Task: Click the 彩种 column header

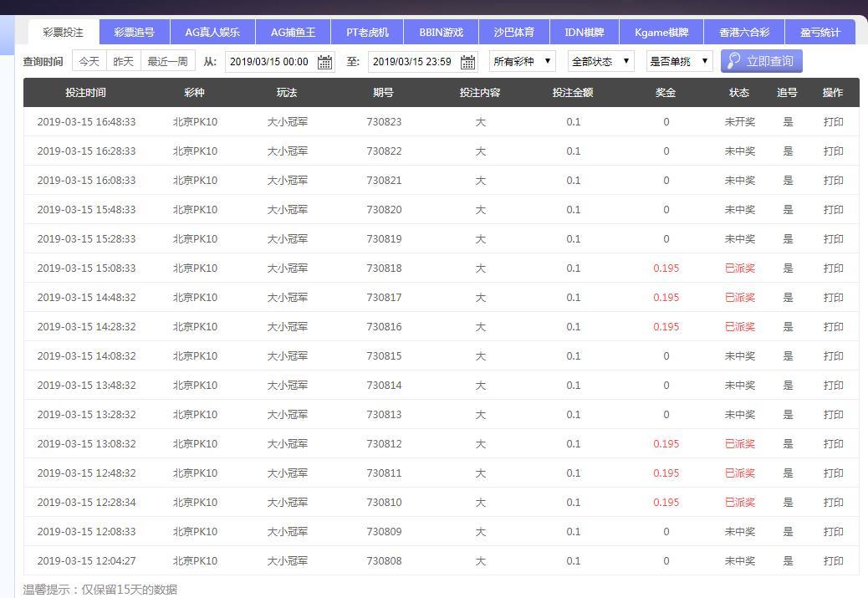Action: (x=194, y=93)
